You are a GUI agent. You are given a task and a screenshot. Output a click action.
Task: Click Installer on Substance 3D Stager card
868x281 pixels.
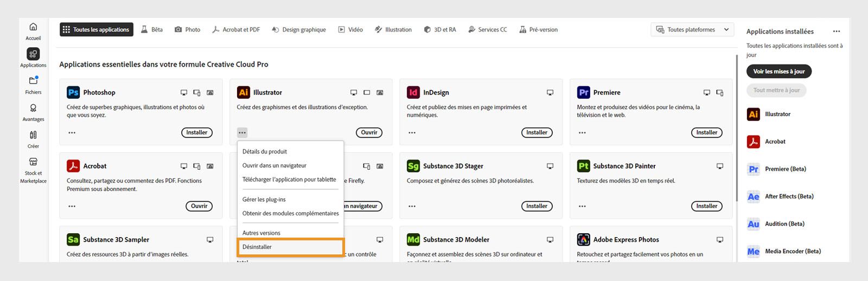pyautogui.click(x=537, y=206)
